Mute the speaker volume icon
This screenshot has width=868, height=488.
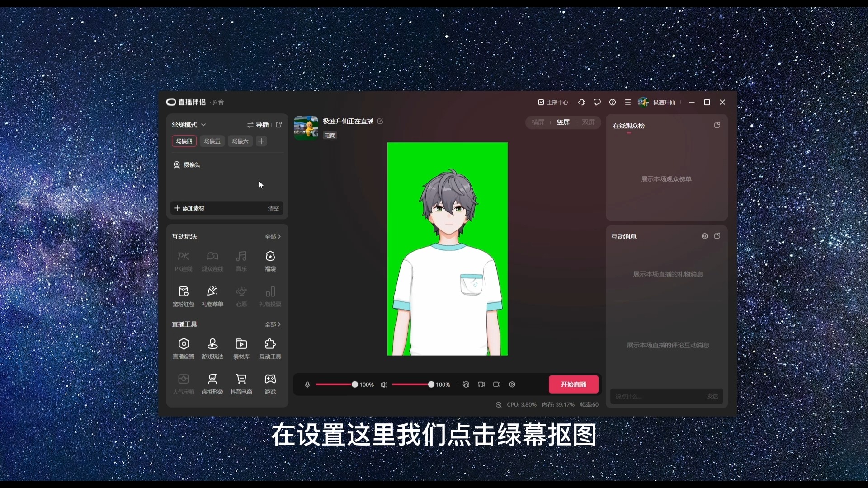384,385
